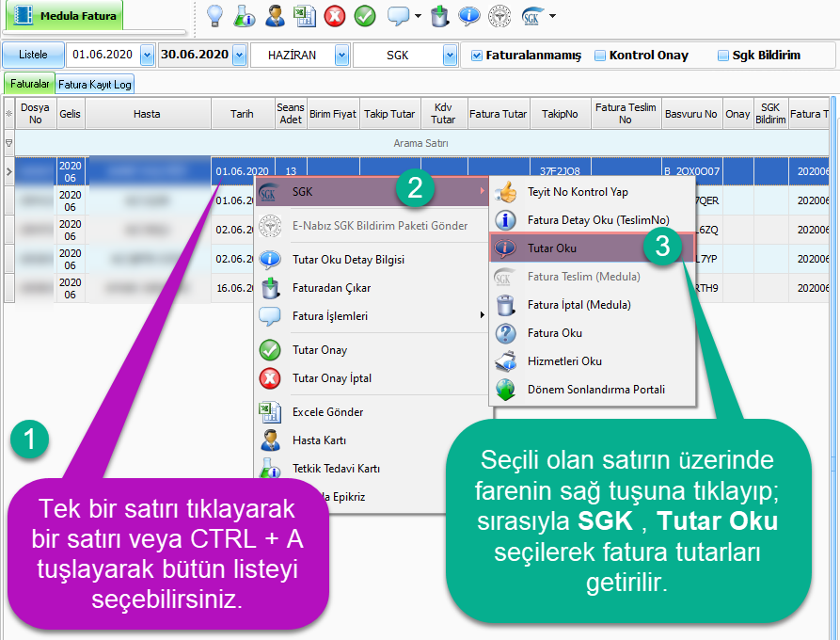Click the 16.06 date cell row

pos(233,288)
